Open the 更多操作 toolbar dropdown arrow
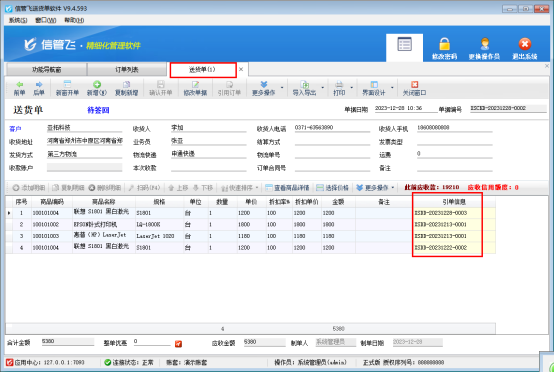 [x=282, y=88]
